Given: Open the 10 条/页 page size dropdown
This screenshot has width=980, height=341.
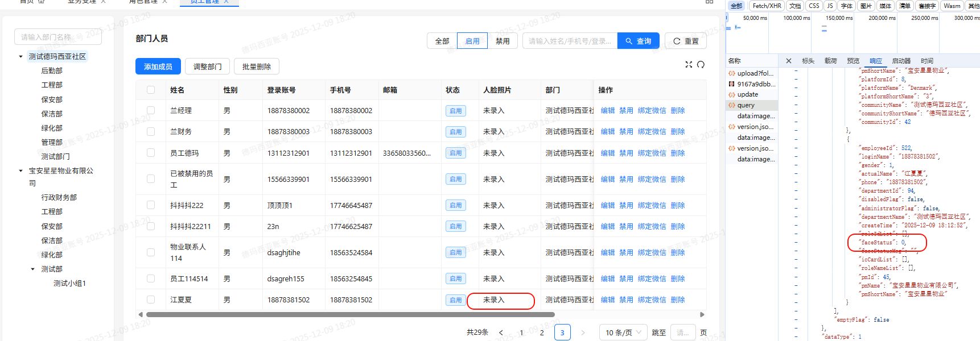Looking at the screenshot, I should coord(623,332).
